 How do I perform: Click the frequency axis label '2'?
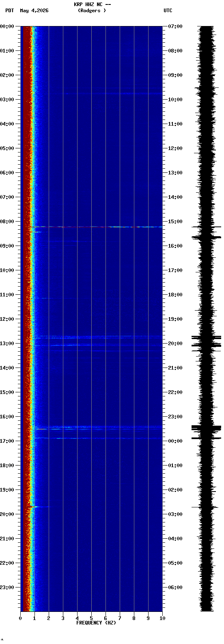tap(49, 618)
